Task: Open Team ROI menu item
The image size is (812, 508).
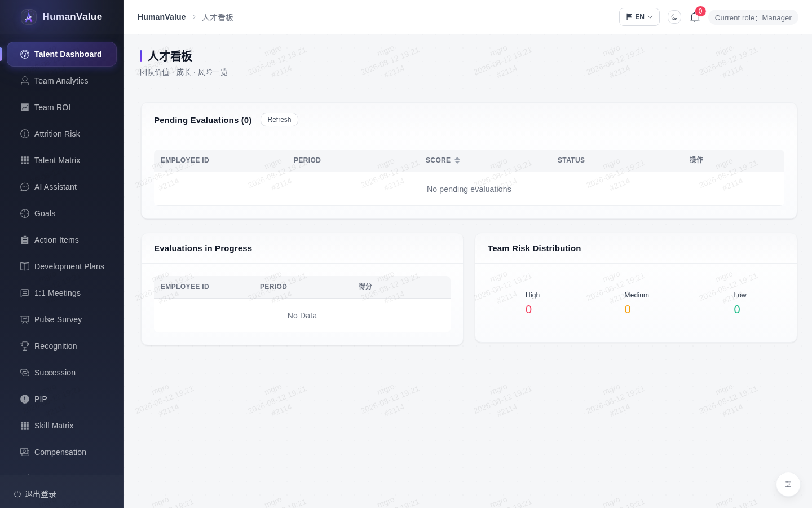Action: (x=62, y=107)
